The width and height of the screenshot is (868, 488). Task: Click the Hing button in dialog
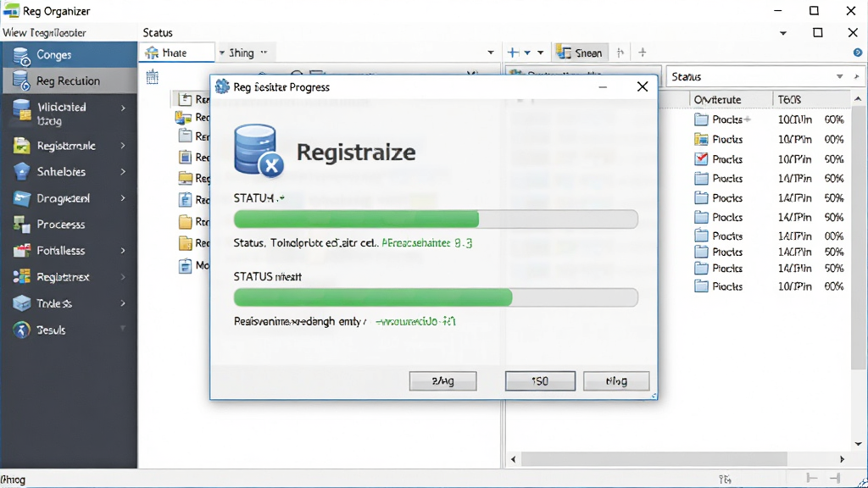(x=616, y=380)
